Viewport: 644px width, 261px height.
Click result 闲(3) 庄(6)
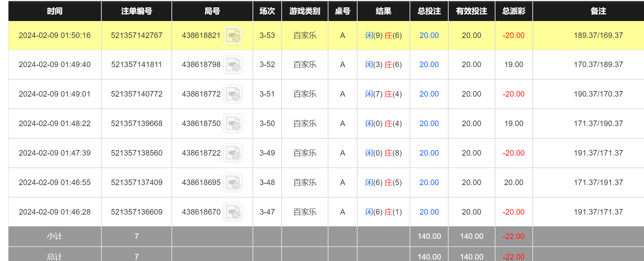coord(383,65)
